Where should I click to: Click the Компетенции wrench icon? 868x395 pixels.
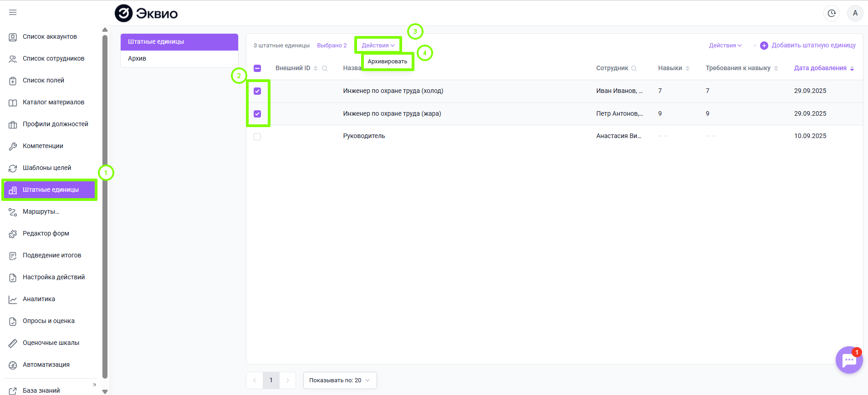click(x=13, y=146)
